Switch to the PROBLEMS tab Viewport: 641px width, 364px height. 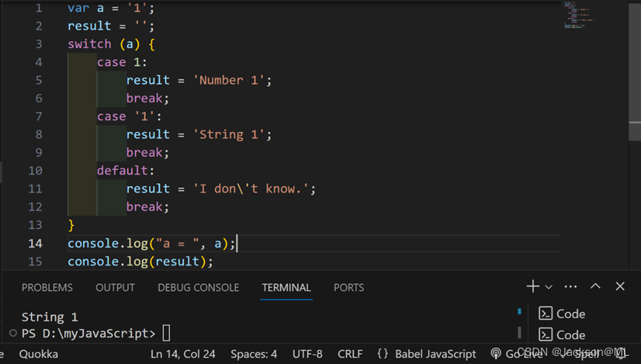(x=47, y=288)
